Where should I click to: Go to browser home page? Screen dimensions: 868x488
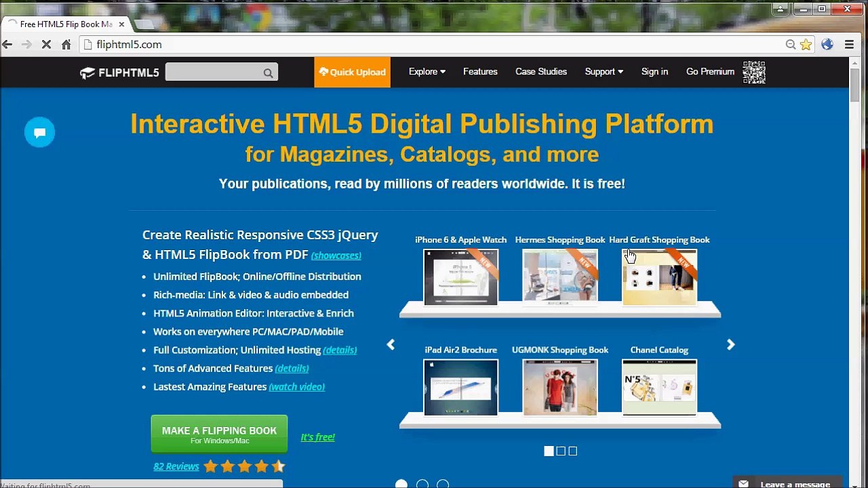[66, 45]
